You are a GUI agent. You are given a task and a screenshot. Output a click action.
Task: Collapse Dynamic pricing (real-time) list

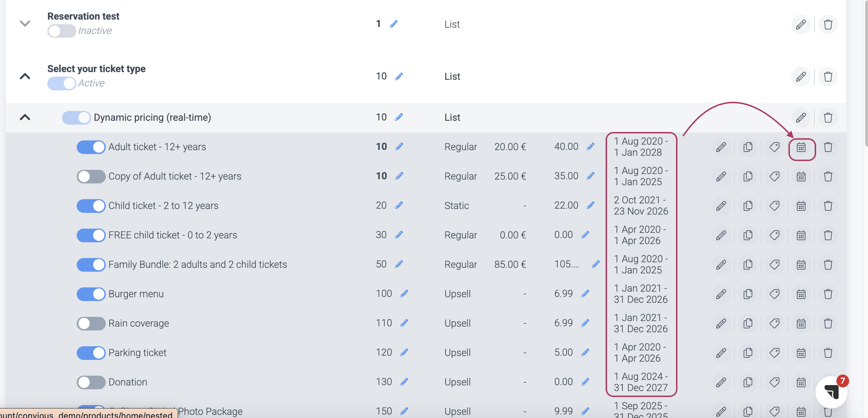(x=25, y=117)
